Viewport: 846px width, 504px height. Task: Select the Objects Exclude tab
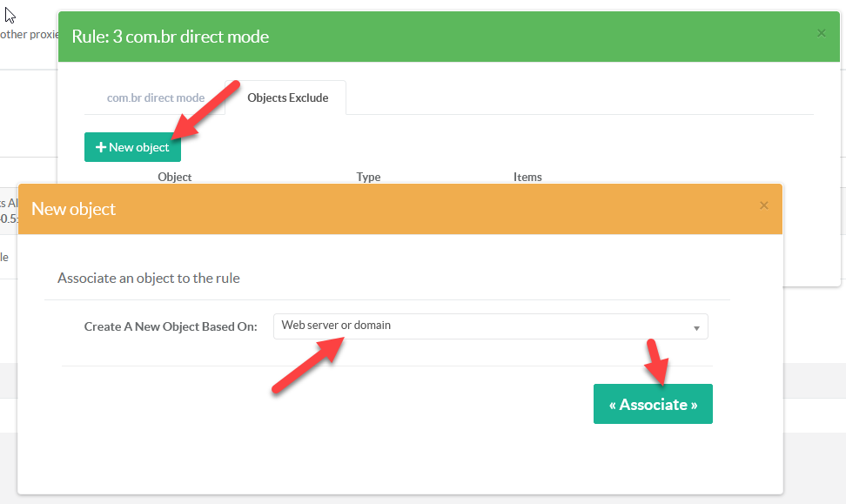coord(287,97)
